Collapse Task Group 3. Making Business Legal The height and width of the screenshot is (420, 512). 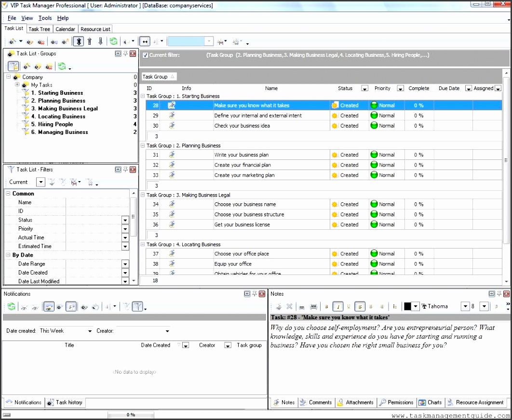click(x=142, y=195)
